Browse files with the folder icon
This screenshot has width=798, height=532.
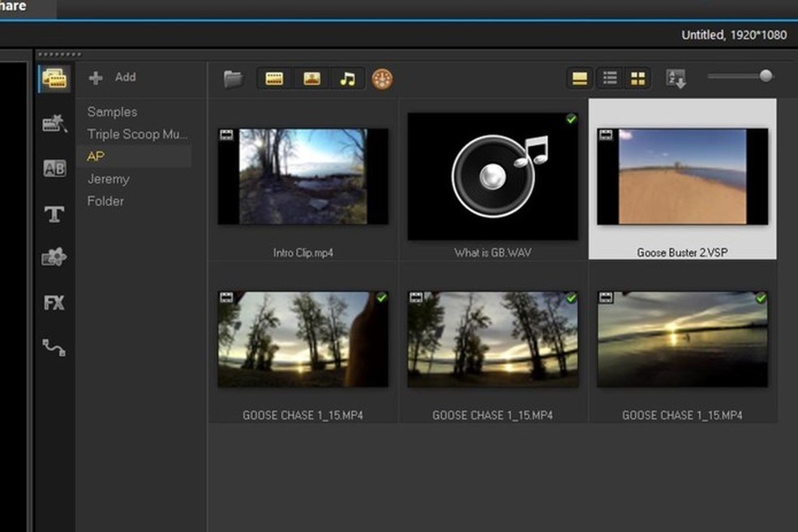tap(233, 77)
